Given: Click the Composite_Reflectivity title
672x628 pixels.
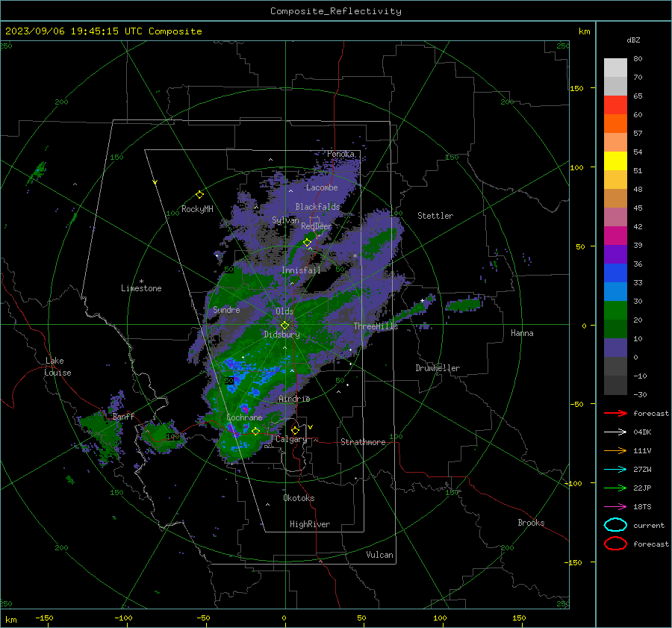Looking at the screenshot, I should coord(336,11).
